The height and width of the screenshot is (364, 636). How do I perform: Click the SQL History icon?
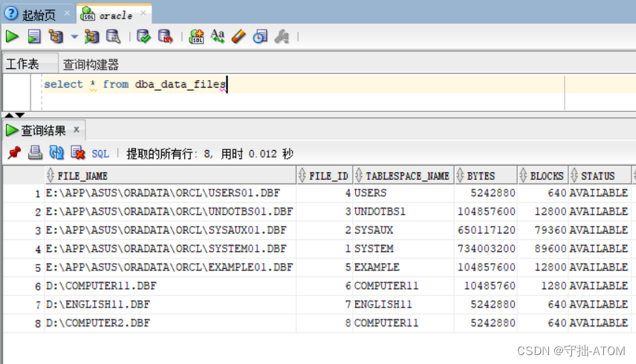point(260,37)
